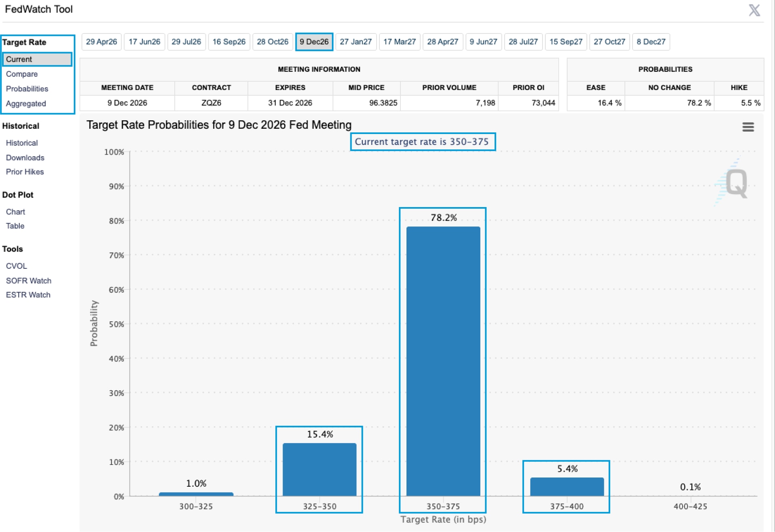Click the 400-425 axis label
Viewport: 775px width, 532px height.
pos(690,506)
